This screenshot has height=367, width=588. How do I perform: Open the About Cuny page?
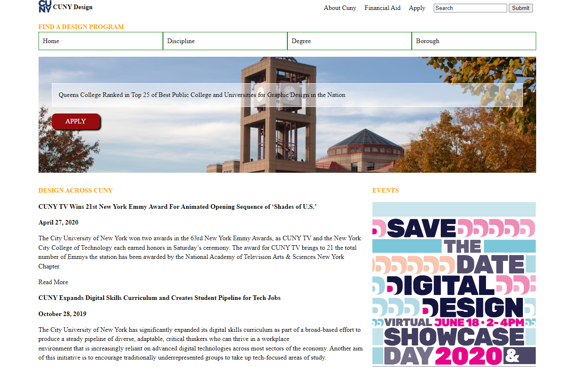(x=340, y=8)
